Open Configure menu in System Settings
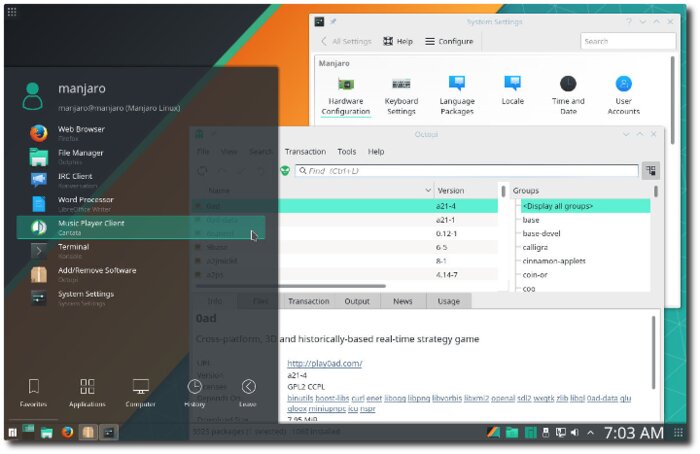700x454 pixels. pos(449,41)
